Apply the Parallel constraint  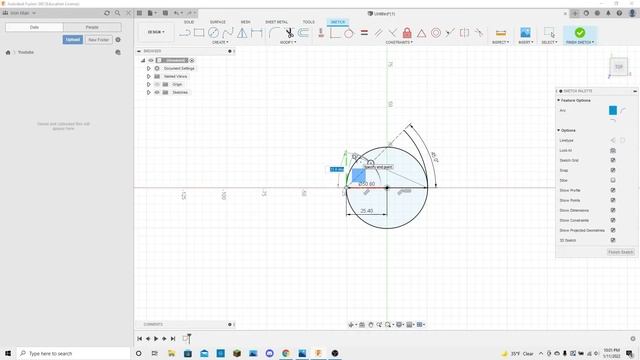point(378,33)
